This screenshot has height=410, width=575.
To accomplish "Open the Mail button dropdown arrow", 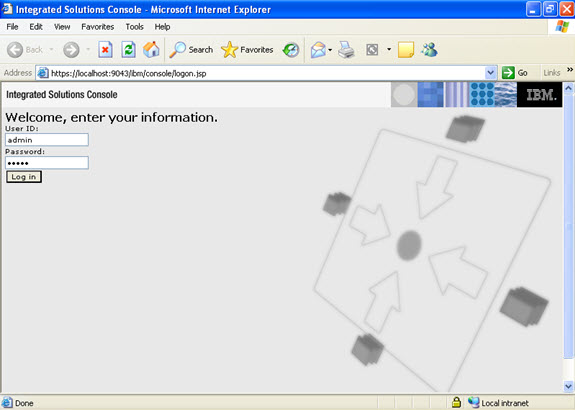I will [x=330, y=50].
